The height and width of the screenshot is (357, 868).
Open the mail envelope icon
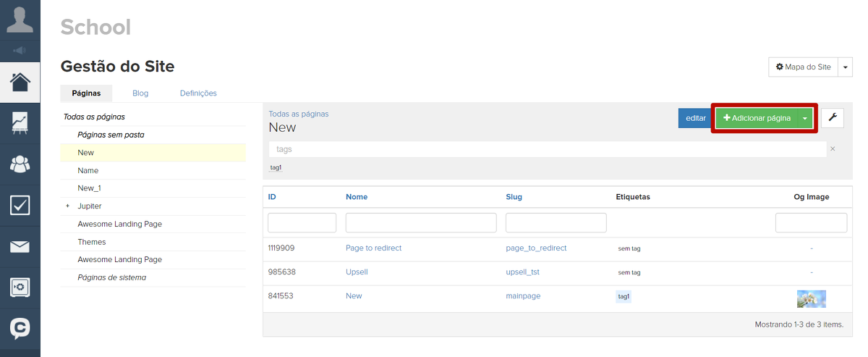pos(20,247)
